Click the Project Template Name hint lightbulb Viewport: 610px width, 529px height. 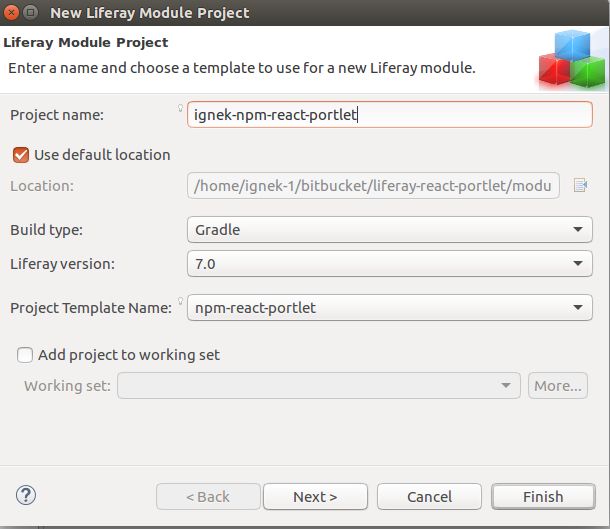pos(181,301)
